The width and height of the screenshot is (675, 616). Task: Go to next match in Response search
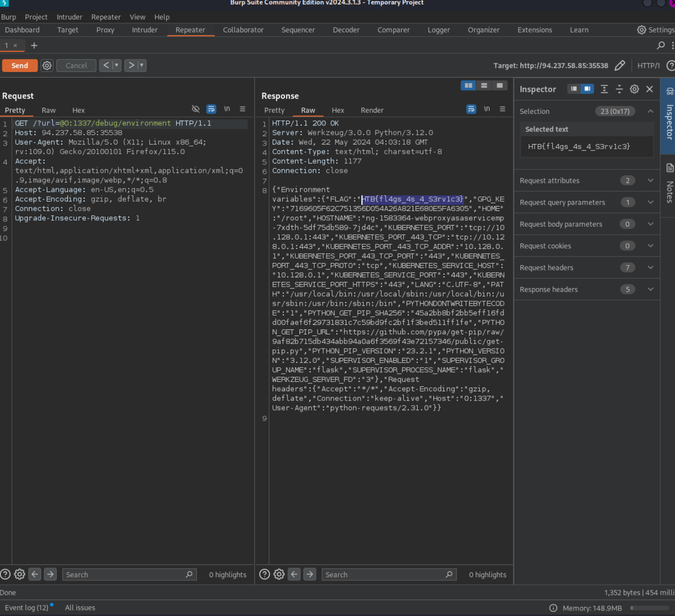pyautogui.click(x=310, y=574)
